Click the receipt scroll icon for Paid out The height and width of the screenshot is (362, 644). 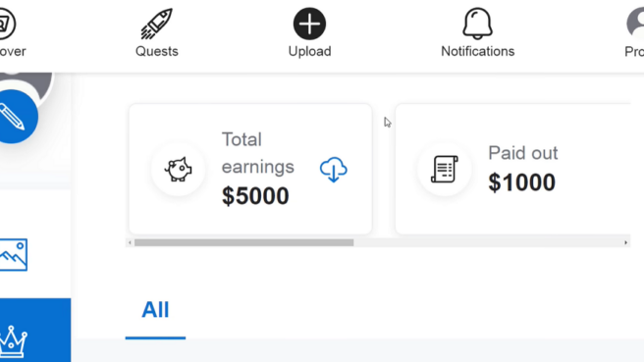coord(445,169)
